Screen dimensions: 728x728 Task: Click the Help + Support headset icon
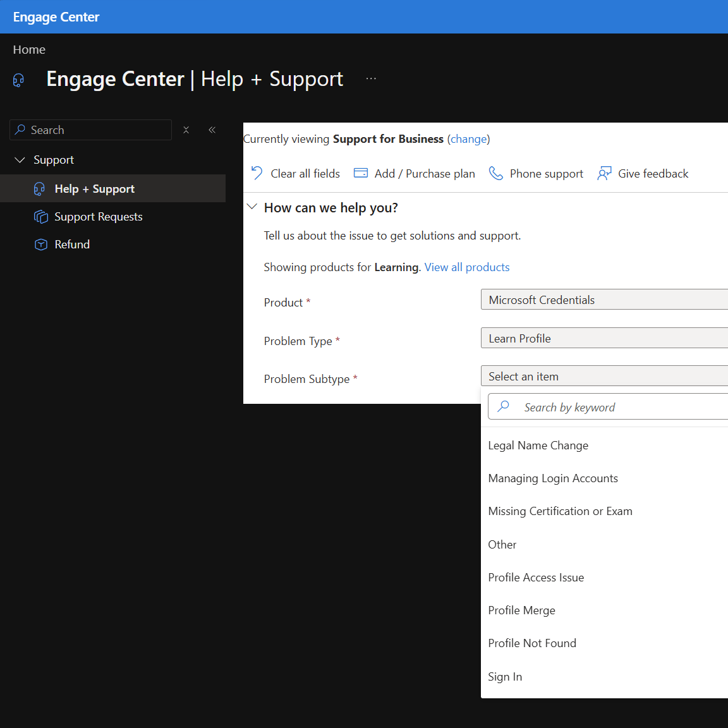point(39,189)
